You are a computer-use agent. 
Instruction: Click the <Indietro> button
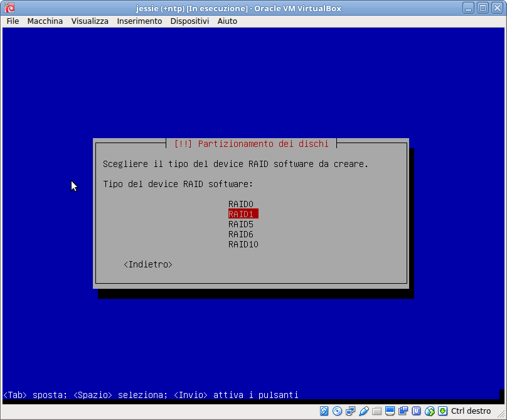pos(148,264)
